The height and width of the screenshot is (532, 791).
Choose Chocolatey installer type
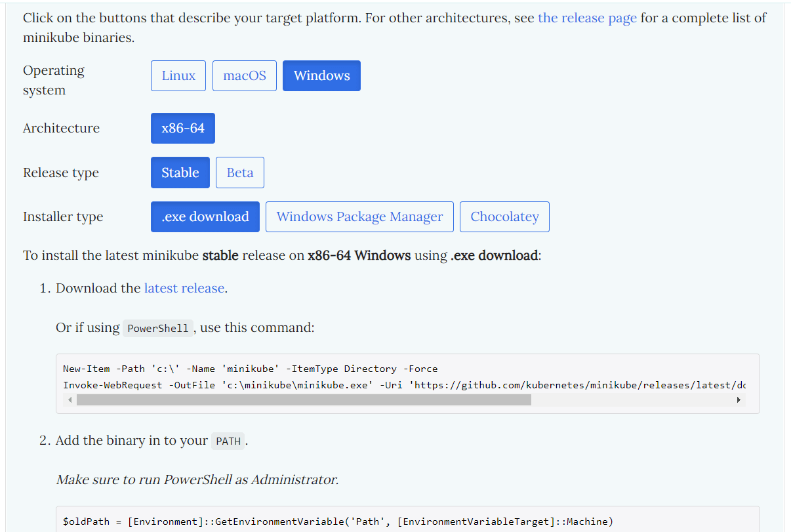pos(505,216)
